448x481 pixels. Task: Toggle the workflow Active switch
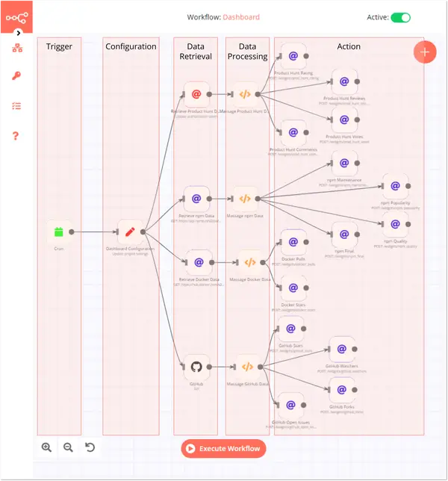(400, 17)
